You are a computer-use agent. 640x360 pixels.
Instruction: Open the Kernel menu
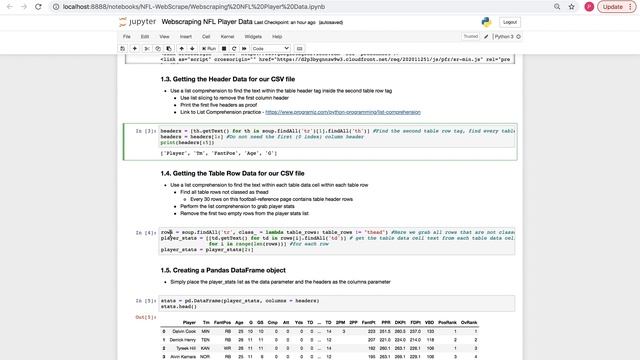pos(227,36)
